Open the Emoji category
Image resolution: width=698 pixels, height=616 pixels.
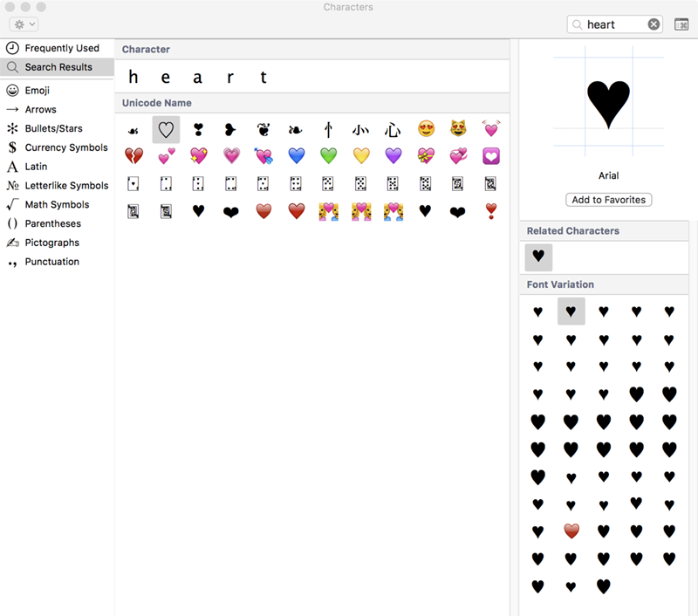57,91
